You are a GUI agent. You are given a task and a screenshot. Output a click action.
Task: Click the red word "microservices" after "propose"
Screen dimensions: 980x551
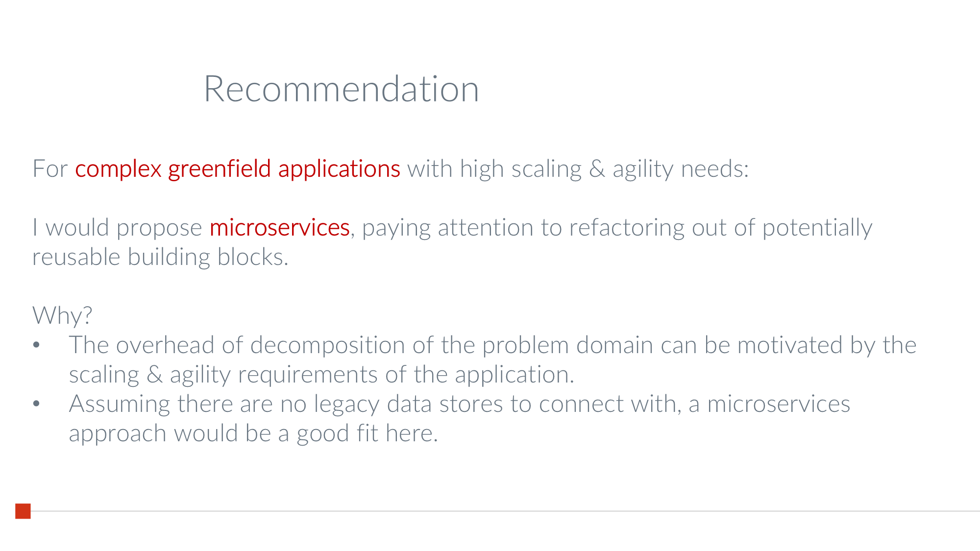pos(279,228)
